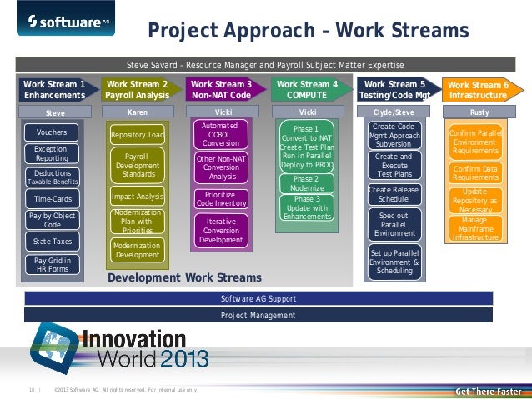Click the Spec out Parallel Environment box
The image size is (532, 399).
(x=394, y=224)
